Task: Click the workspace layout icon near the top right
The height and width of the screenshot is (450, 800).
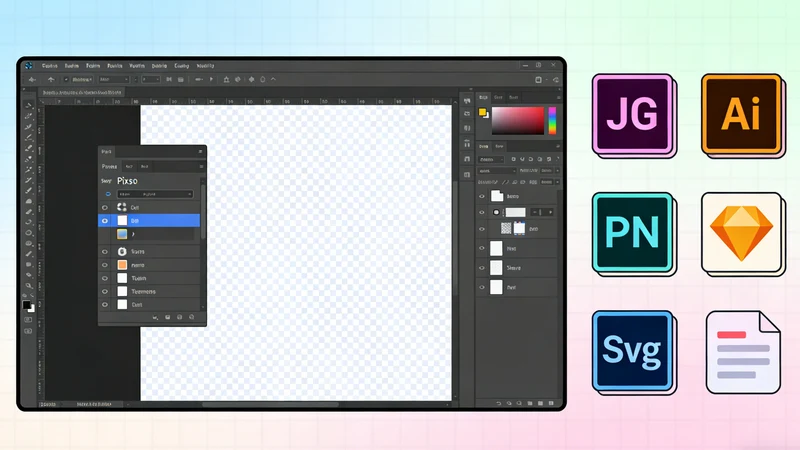Action: tap(538, 80)
